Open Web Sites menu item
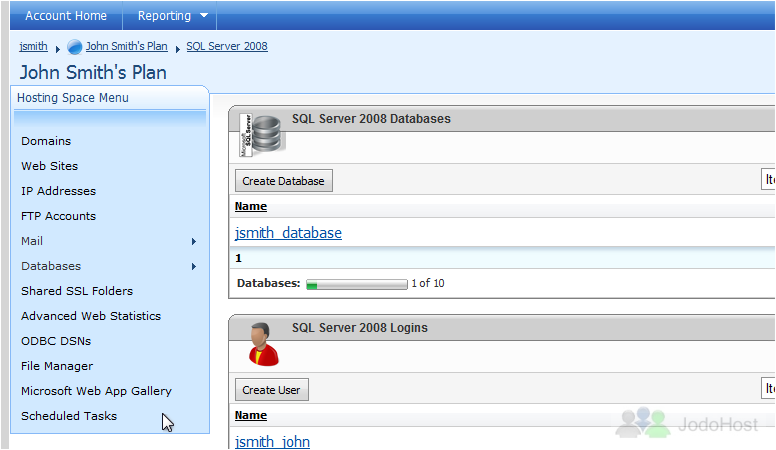 49,166
